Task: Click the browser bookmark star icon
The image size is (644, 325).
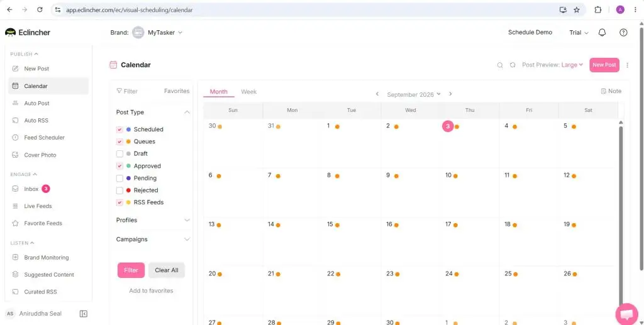Action: (577, 10)
